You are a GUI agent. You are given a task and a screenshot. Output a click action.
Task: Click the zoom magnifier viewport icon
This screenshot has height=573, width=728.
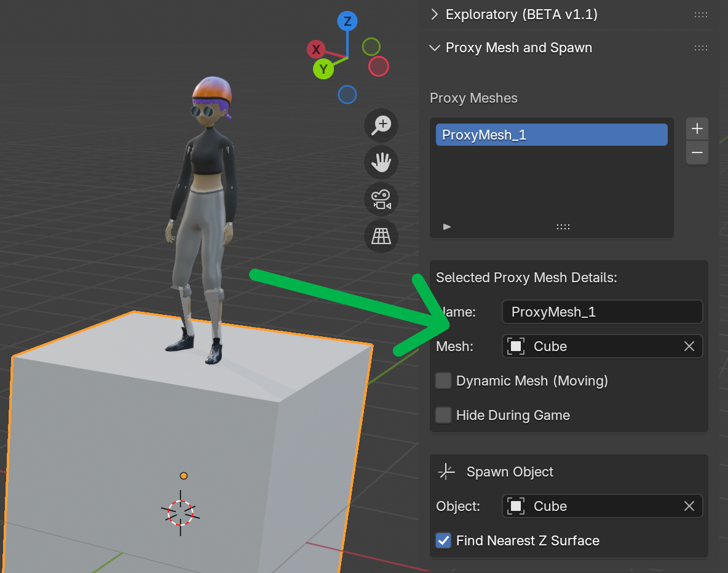click(381, 125)
